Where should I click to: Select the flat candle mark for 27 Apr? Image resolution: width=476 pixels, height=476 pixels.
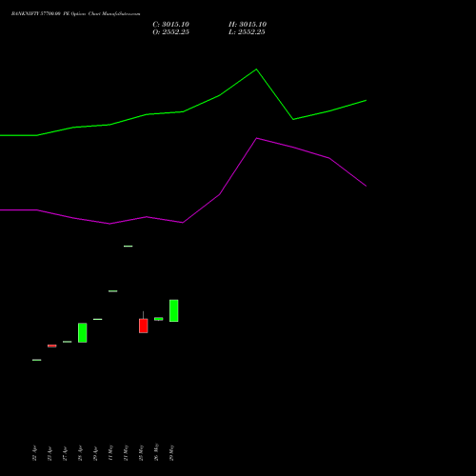pos(68,342)
